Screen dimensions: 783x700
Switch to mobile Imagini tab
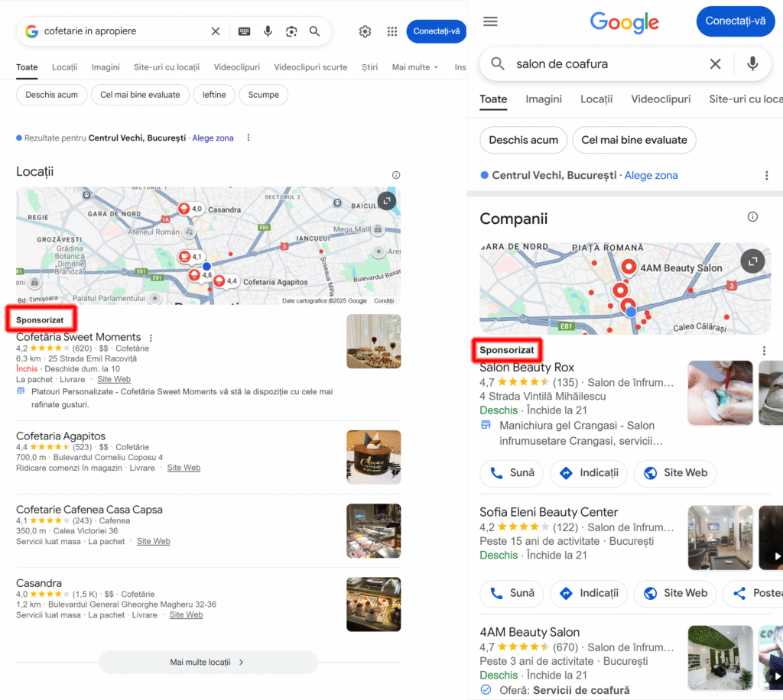tap(544, 99)
